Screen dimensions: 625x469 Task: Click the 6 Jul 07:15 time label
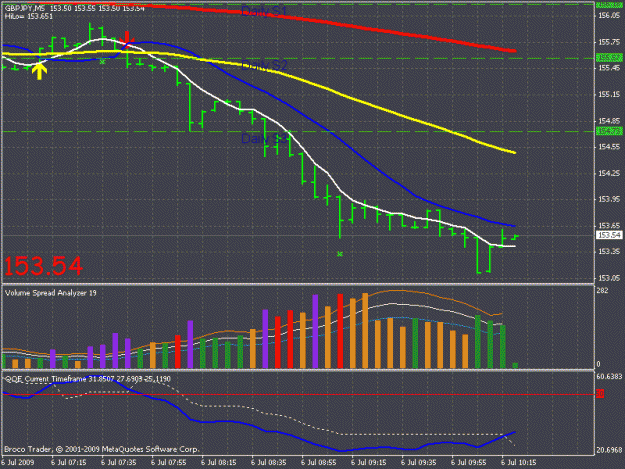click(69, 463)
